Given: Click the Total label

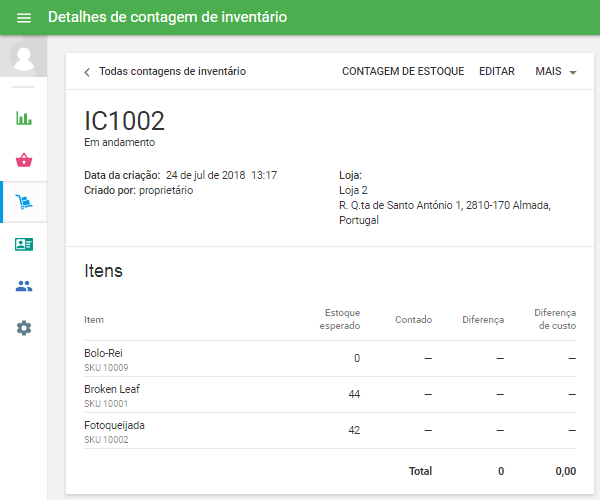Looking at the screenshot, I should pyautogui.click(x=420, y=471).
